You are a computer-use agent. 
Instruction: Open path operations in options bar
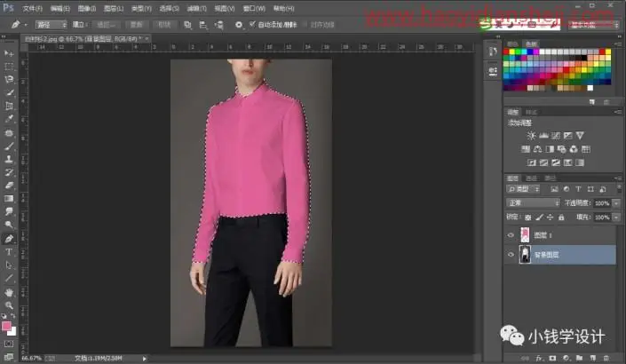coord(187,25)
